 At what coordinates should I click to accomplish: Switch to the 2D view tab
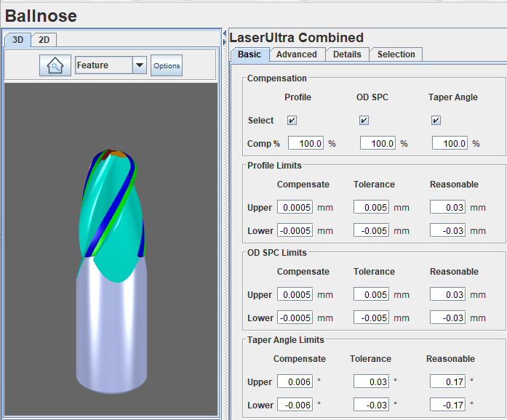point(44,40)
